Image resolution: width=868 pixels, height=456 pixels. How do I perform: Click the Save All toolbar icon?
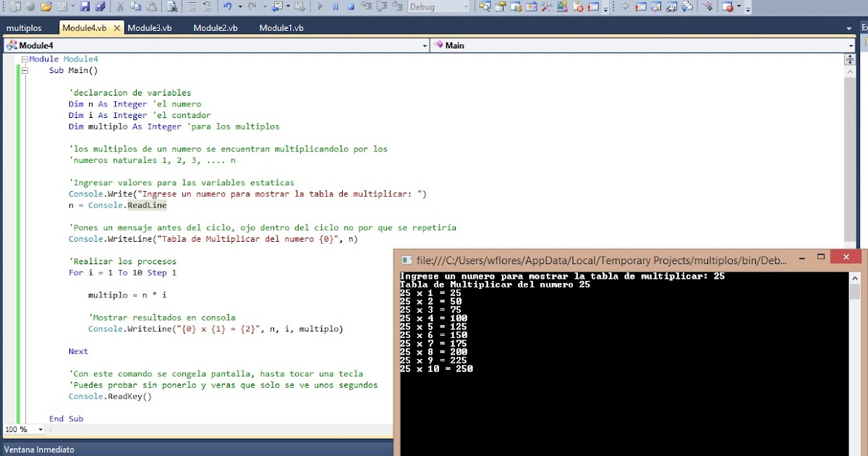point(101,7)
